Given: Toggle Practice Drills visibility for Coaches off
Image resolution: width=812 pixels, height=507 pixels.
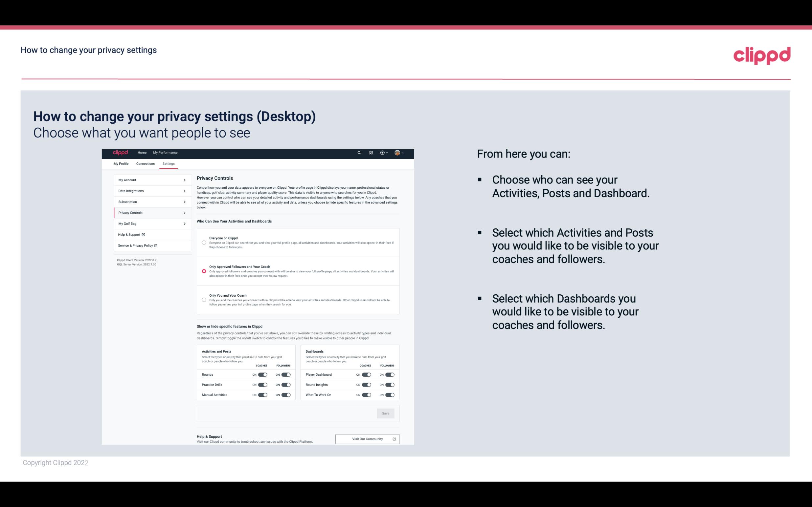Looking at the screenshot, I should [262, 385].
